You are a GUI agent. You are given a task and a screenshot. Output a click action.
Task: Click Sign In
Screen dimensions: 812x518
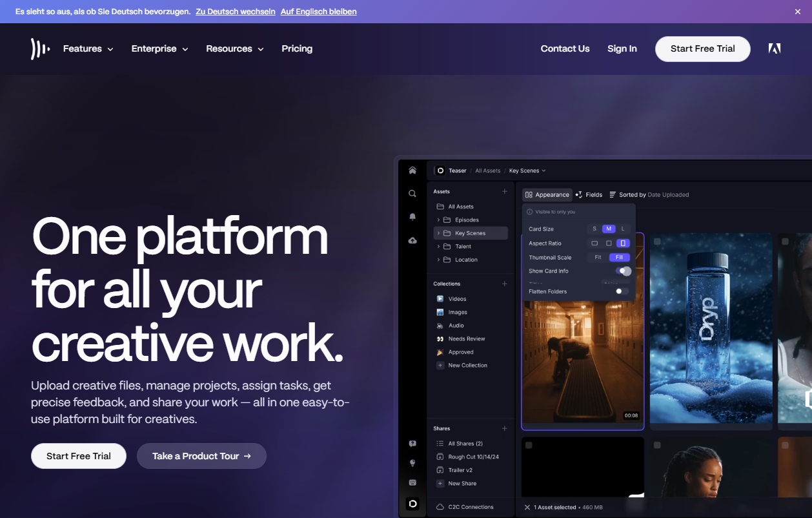[x=622, y=48]
